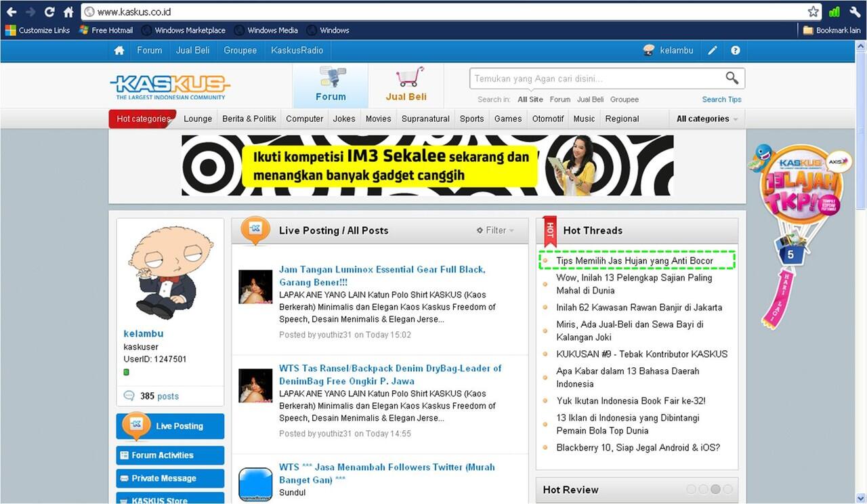Screen dimensions: 867x504
Task: Open the Computer category
Action: pyautogui.click(x=305, y=119)
